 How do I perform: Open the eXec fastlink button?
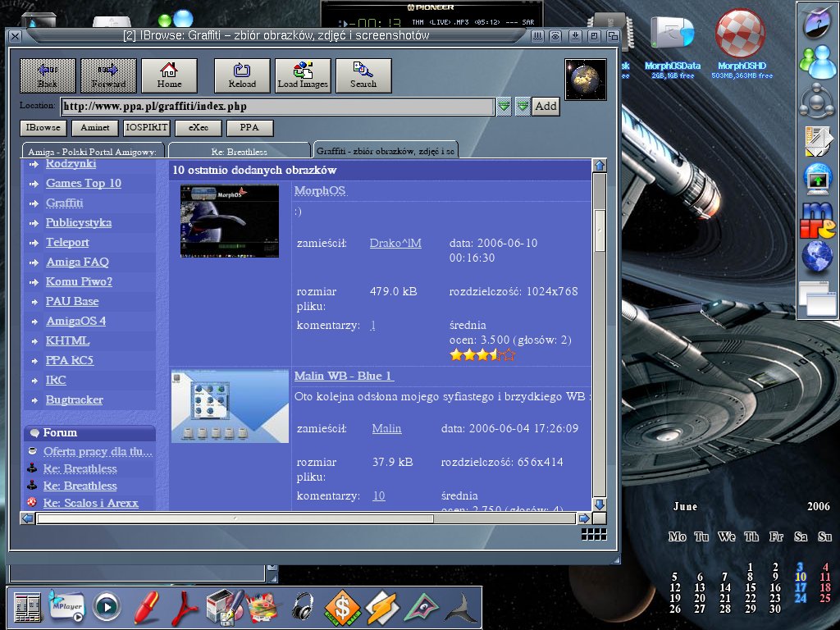(199, 127)
